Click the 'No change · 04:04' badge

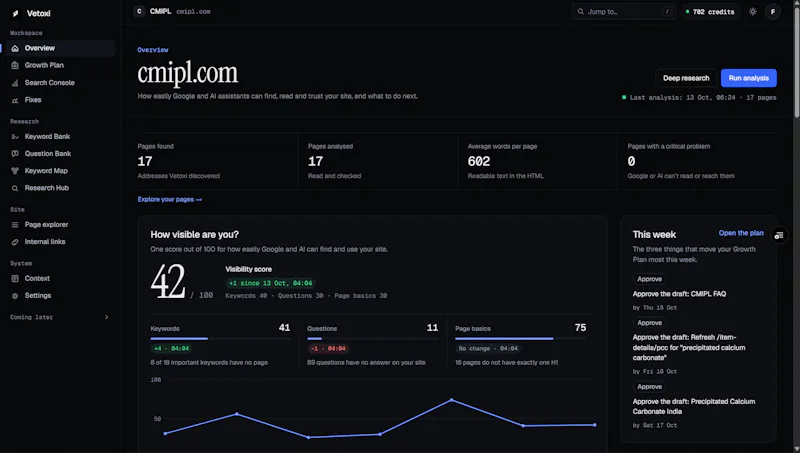pyautogui.click(x=488, y=348)
